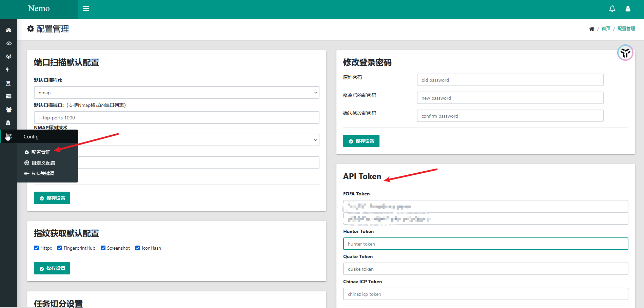This screenshot has width=644, height=308.
Task: Open the dashboard gauge icon in sidebar
Action: point(9,30)
